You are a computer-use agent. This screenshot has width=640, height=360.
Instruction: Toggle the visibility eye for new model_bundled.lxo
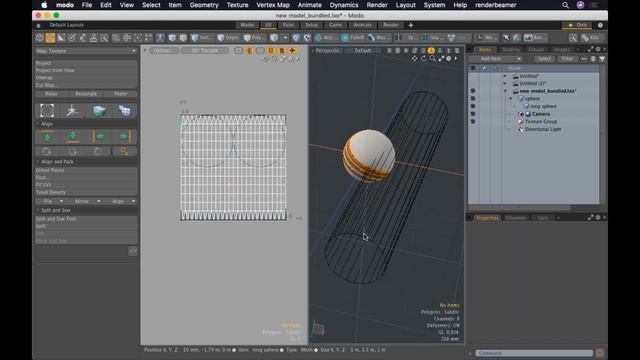[x=473, y=91]
